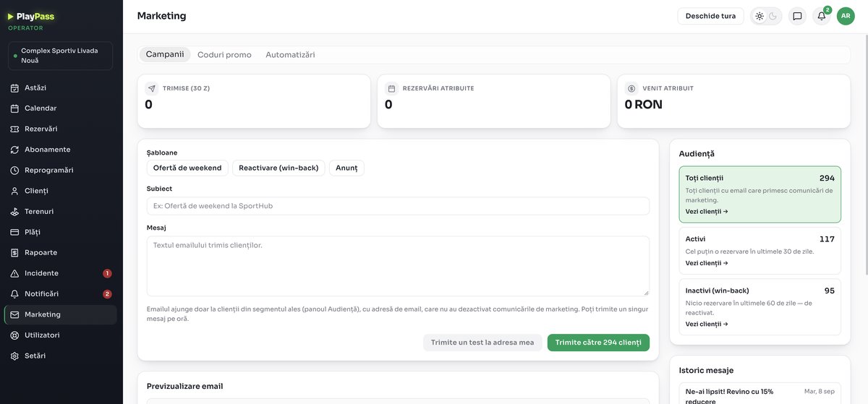Screen dimensions: 868x404
Task: Open Calendar from the sidebar
Action: (60, 108)
